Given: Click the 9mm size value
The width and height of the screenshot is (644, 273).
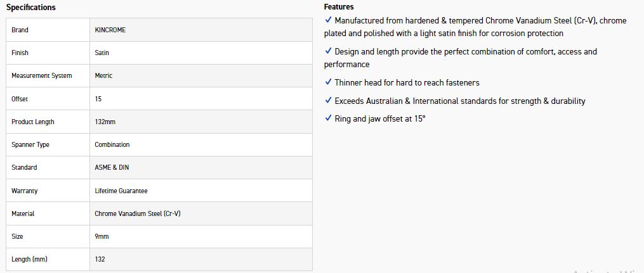Looking at the screenshot, I should 103,236.
